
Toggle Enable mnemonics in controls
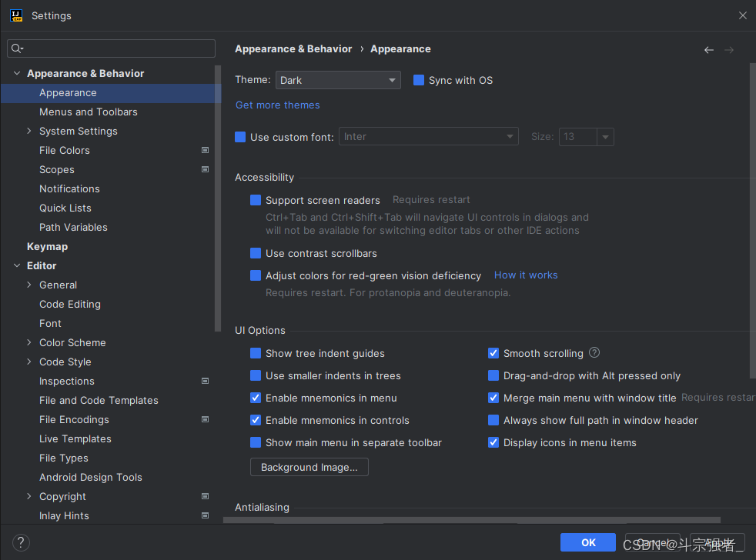pos(256,420)
